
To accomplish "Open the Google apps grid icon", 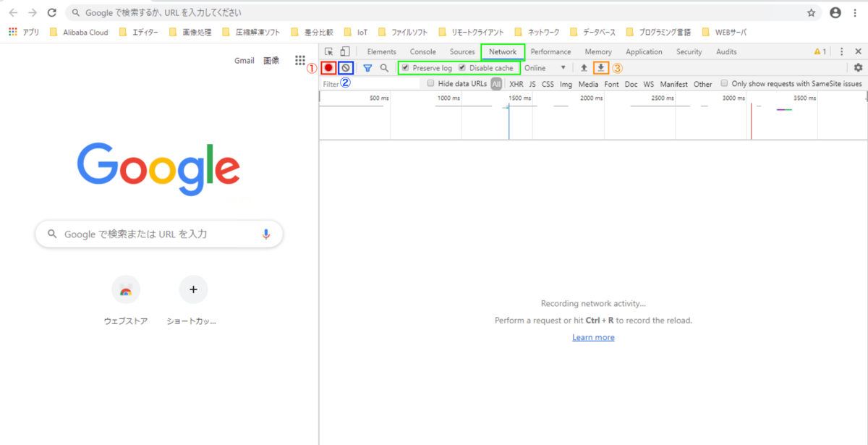I will [300, 61].
